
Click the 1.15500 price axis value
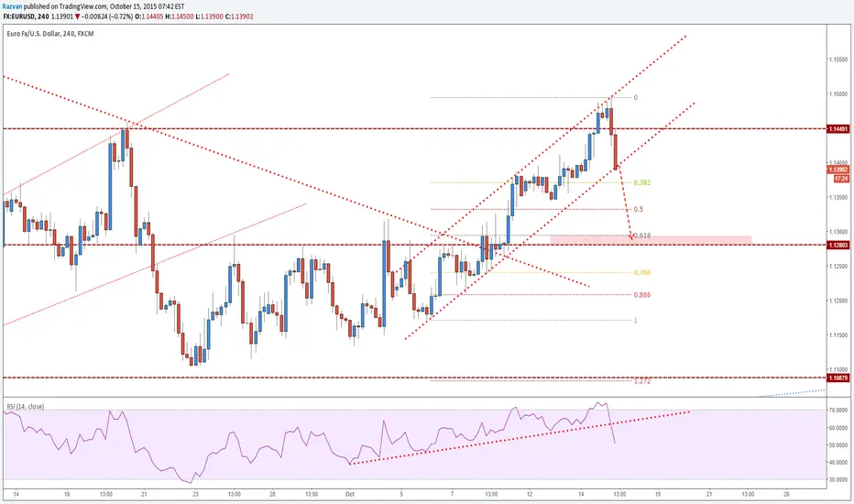pyautogui.click(x=838, y=60)
